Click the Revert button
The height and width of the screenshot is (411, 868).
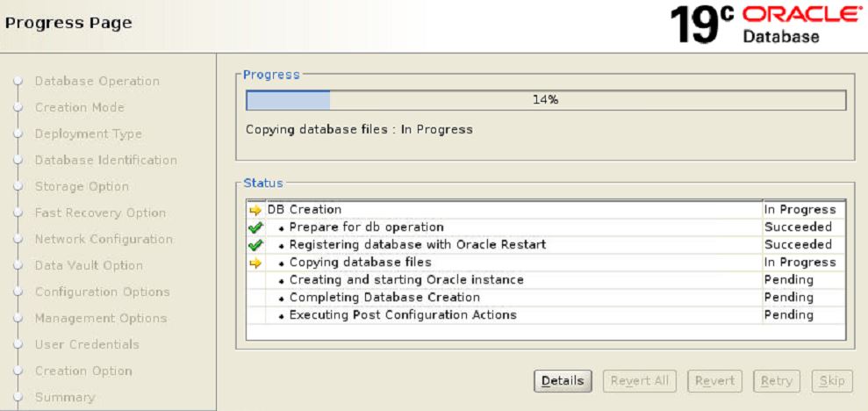(714, 380)
